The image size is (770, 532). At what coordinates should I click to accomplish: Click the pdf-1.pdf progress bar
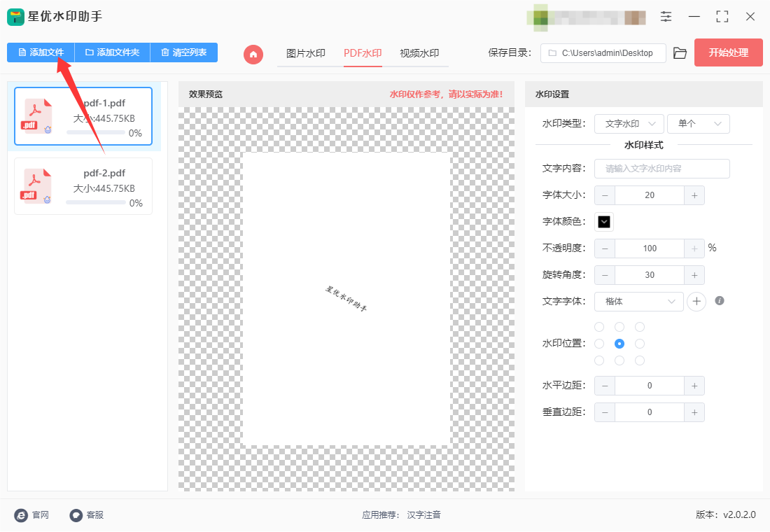96,132
